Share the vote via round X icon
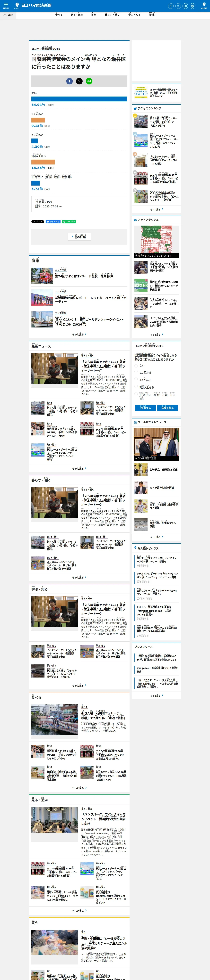The height and width of the screenshot is (980, 210). tap(79, 81)
